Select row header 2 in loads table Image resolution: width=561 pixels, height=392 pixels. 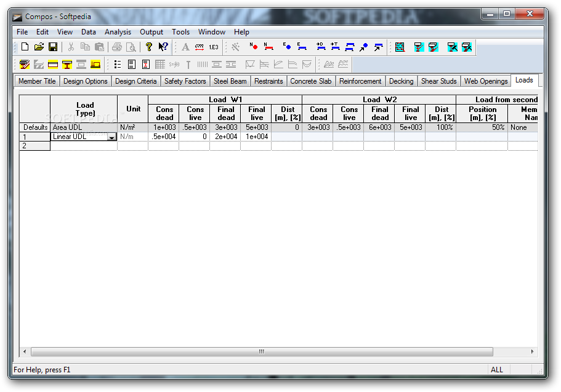coord(34,146)
